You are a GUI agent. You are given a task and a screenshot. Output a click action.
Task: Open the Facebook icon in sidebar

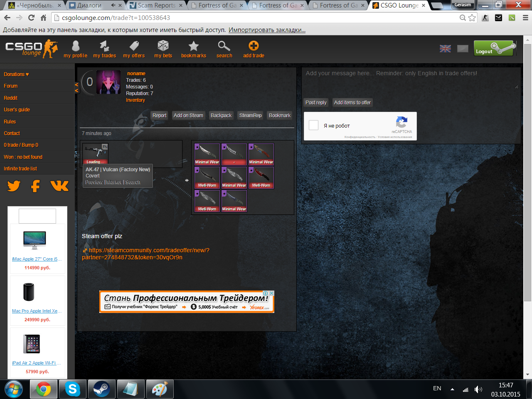[x=36, y=186]
